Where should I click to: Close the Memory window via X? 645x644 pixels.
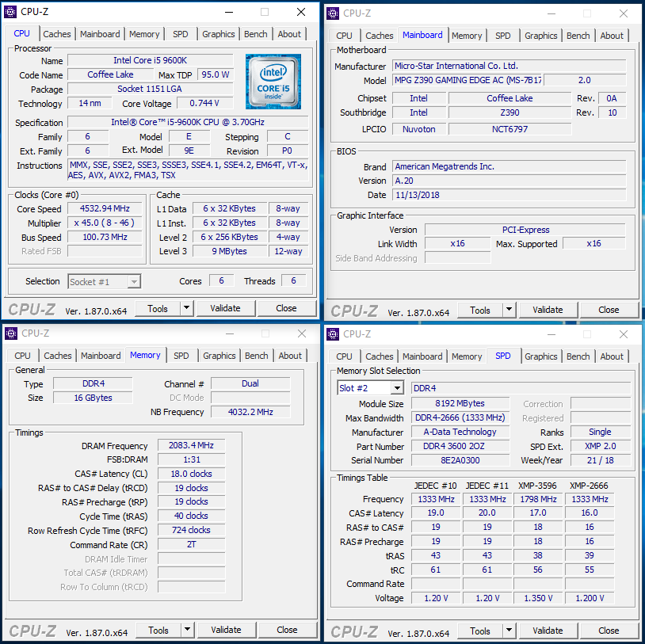(x=302, y=334)
